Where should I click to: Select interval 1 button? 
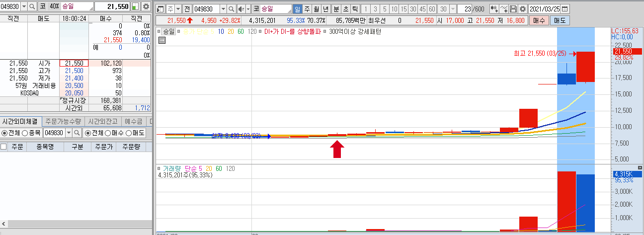[365, 9]
